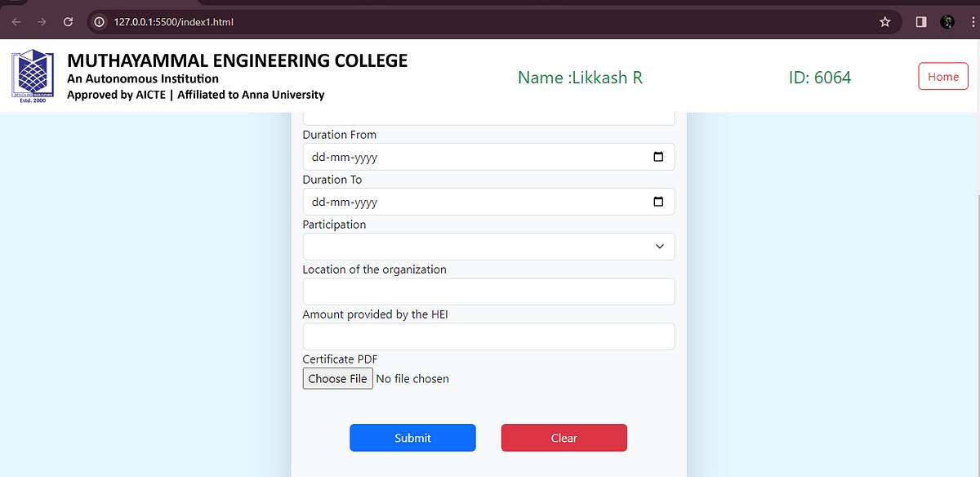
Task: Click the site information icon in address bar
Action: click(x=100, y=22)
